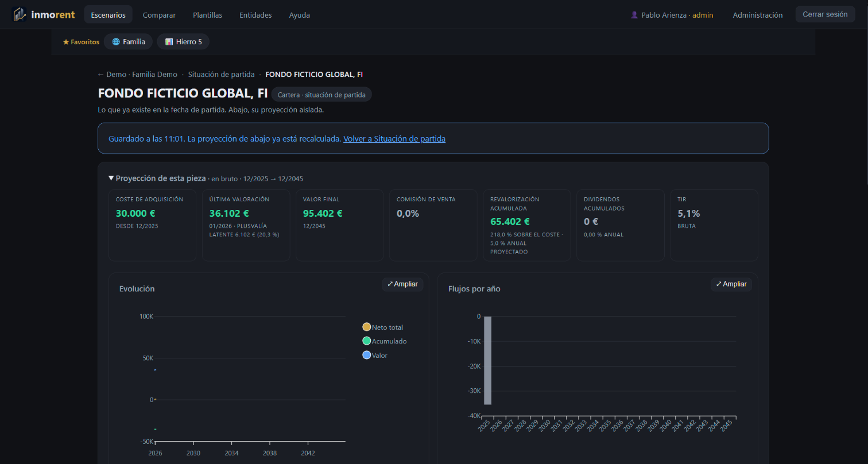The height and width of the screenshot is (464, 868).
Task: Click the inmorent logo icon
Action: click(20, 14)
